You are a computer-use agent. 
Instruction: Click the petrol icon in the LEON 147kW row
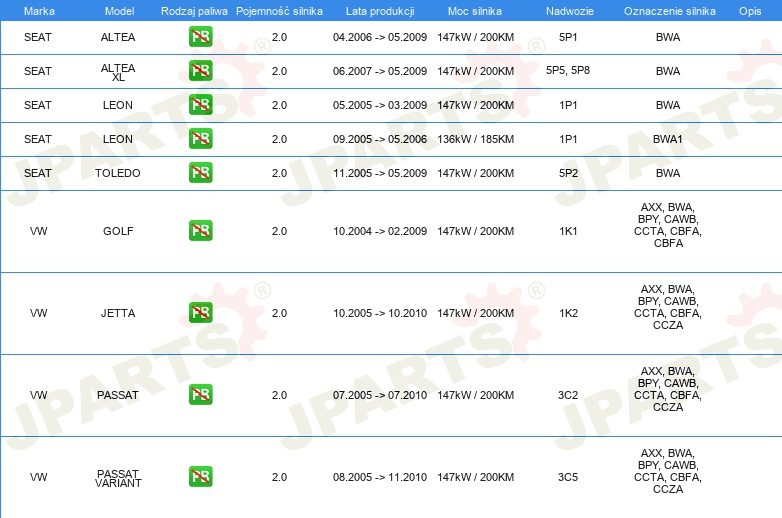click(200, 105)
